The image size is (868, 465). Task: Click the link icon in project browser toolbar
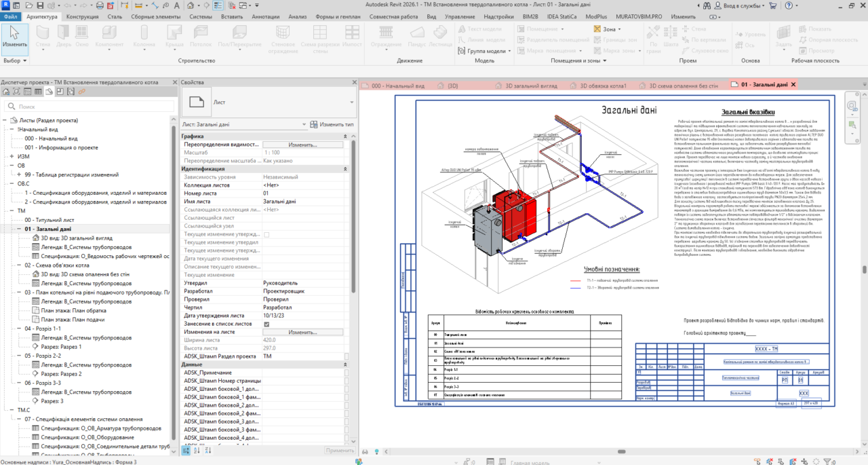pos(81,91)
